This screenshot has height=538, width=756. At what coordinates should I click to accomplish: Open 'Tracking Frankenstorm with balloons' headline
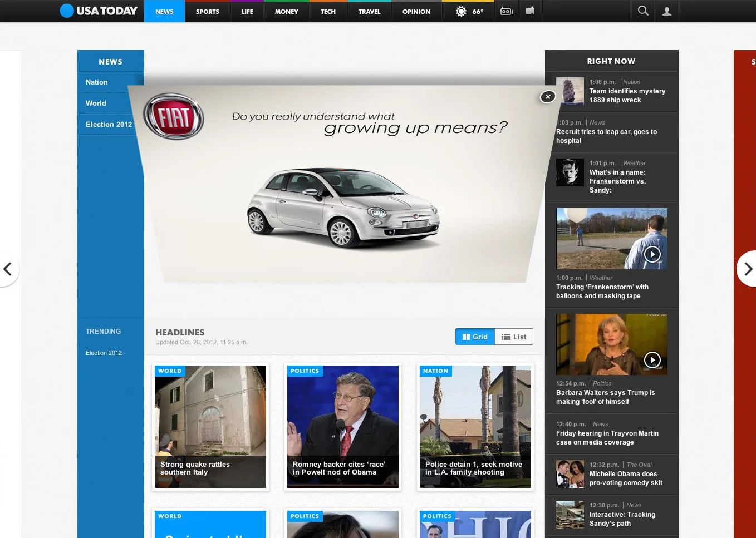tap(602, 292)
